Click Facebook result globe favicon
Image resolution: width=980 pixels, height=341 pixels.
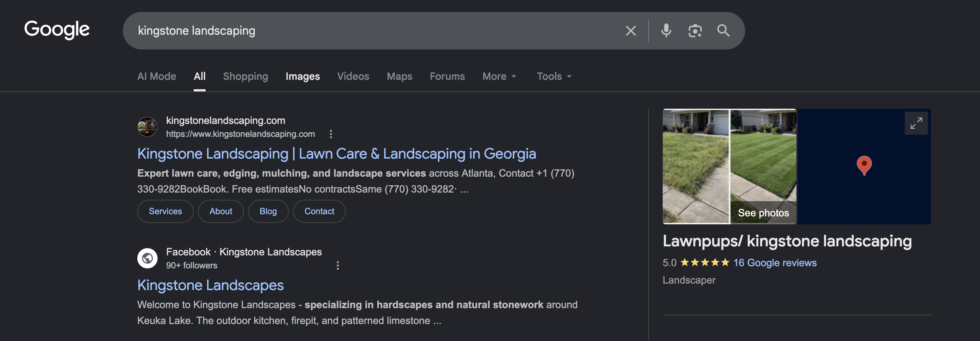147,258
